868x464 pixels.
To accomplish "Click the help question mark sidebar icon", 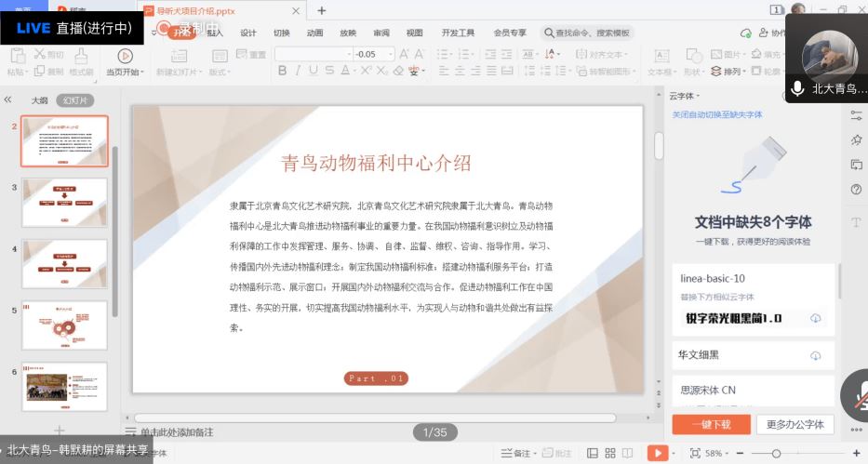I will 856,189.
